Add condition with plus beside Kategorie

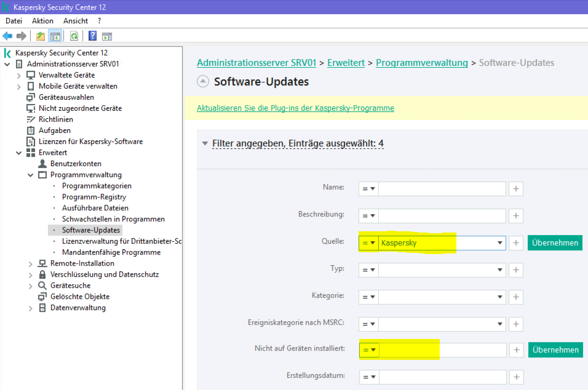(516, 297)
